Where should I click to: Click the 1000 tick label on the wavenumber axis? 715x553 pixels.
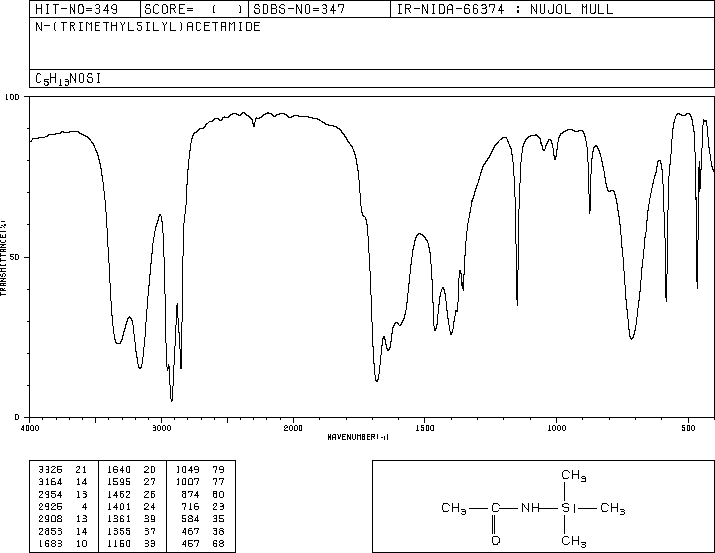coord(556,428)
